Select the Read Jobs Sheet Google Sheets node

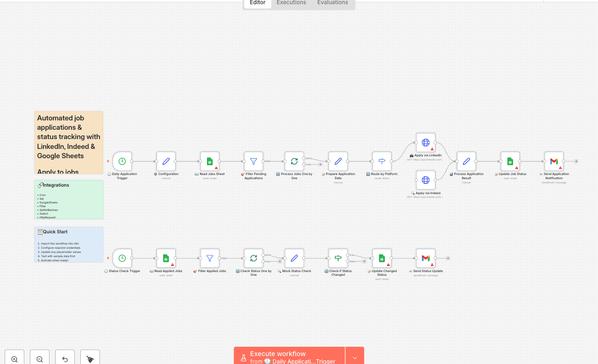point(209,161)
